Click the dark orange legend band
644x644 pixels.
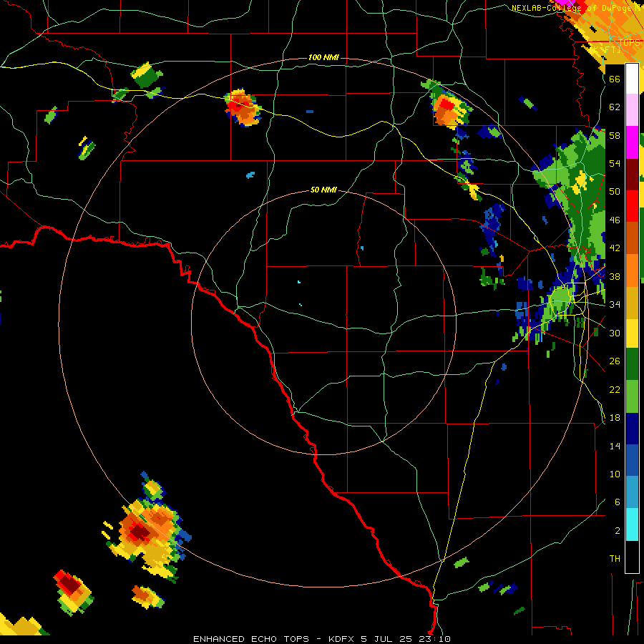pos(632,238)
